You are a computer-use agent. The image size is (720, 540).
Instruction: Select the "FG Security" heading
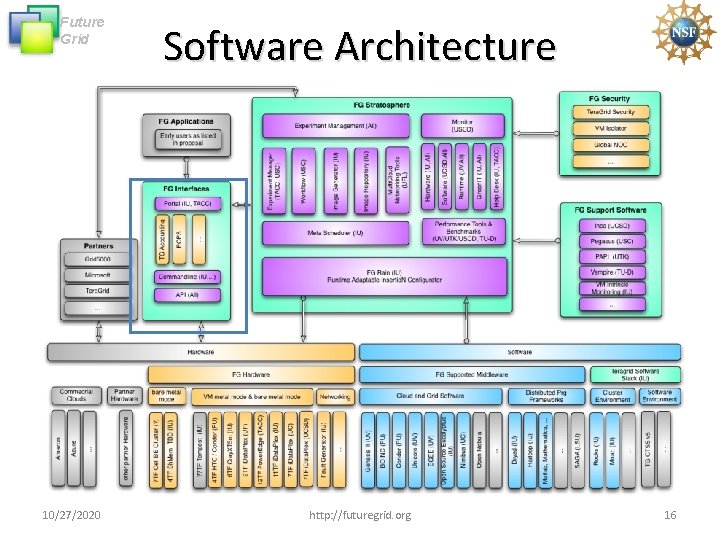point(609,99)
